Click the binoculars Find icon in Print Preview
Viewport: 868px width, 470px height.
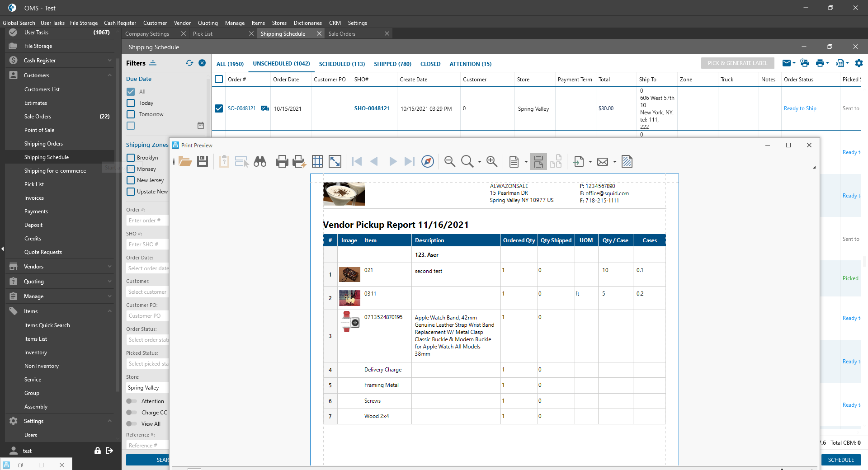(x=260, y=161)
